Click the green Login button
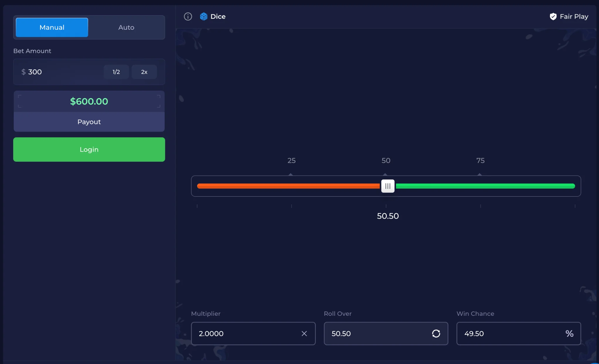599x364 pixels. [89, 149]
